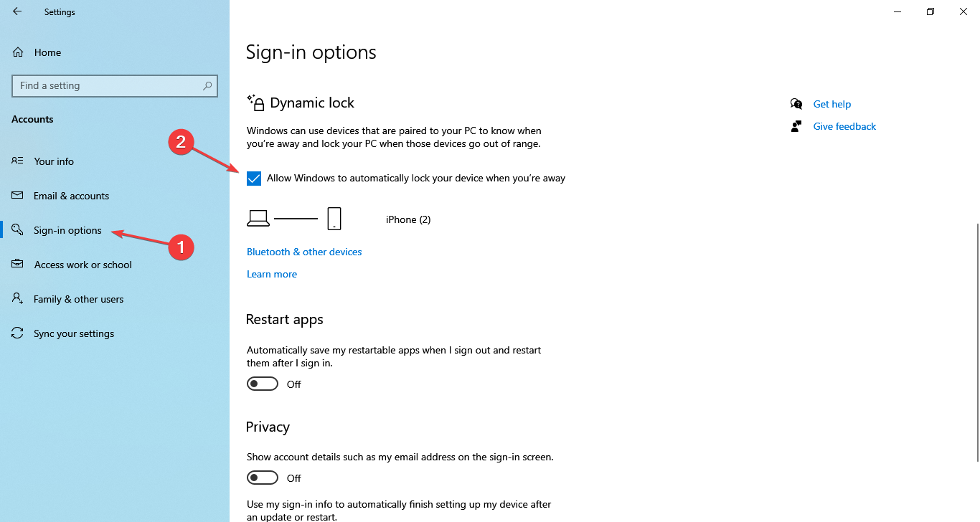This screenshot has height=522, width=980.
Task: Open Access work or school briefcase icon
Action: click(17, 264)
